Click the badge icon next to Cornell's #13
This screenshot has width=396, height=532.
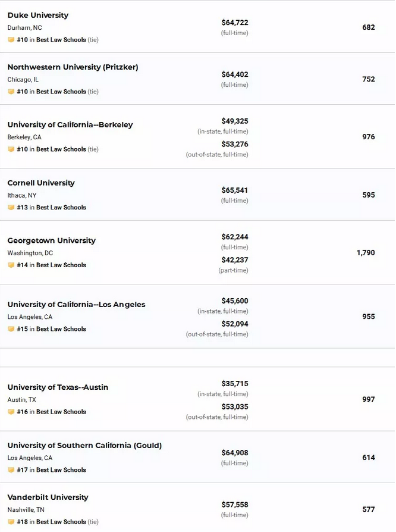click(x=11, y=207)
